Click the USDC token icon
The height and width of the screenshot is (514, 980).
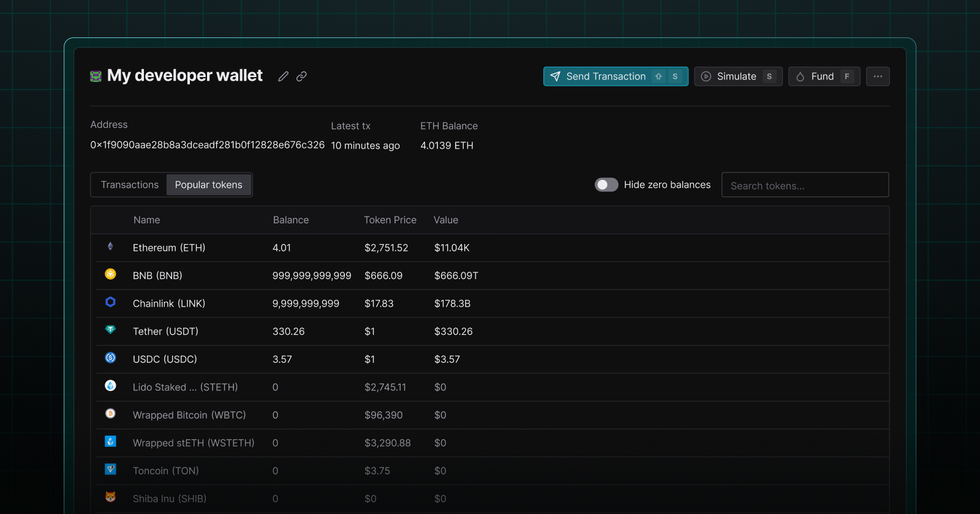(110, 357)
